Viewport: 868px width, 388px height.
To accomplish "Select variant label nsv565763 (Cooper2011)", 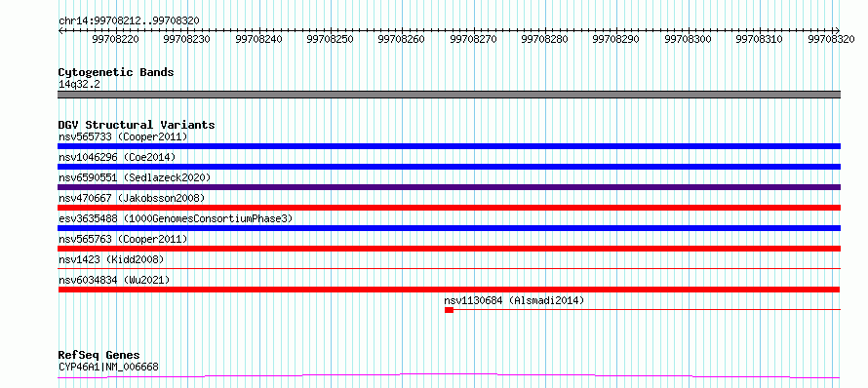I will coord(123,239).
